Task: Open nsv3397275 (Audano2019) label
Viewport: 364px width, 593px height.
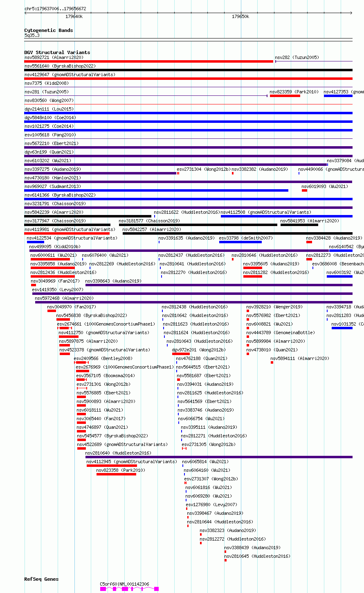Action: pyautogui.click(x=53, y=170)
